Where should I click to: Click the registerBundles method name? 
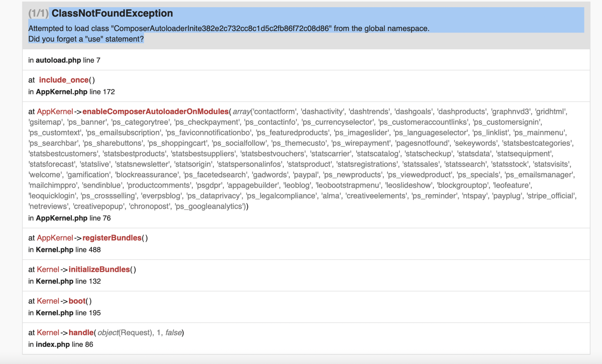pyautogui.click(x=112, y=238)
